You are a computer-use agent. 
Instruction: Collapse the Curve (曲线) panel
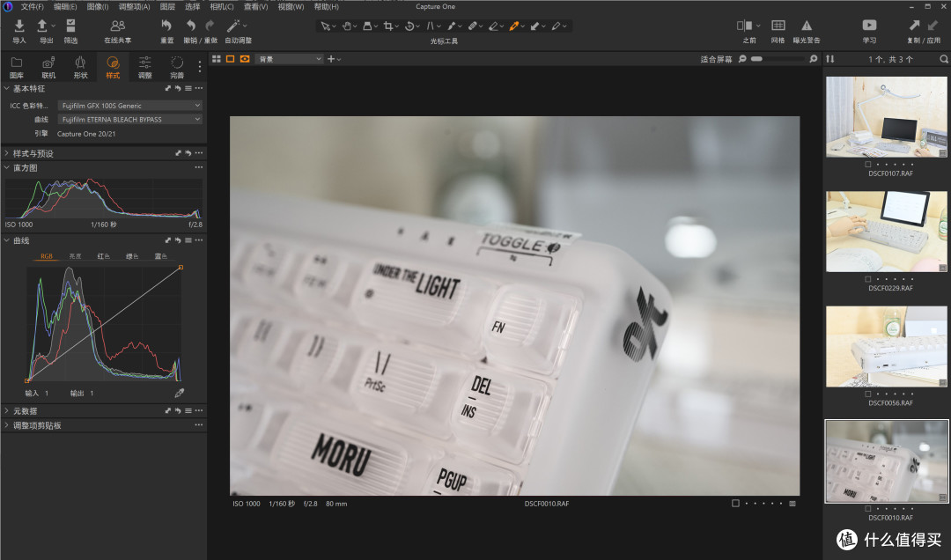[7, 240]
